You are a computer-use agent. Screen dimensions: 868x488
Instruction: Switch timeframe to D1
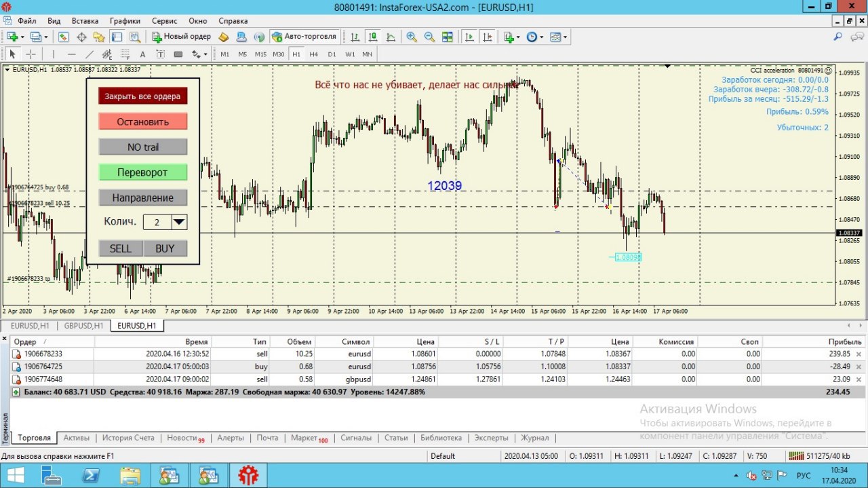[x=332, y=54]
